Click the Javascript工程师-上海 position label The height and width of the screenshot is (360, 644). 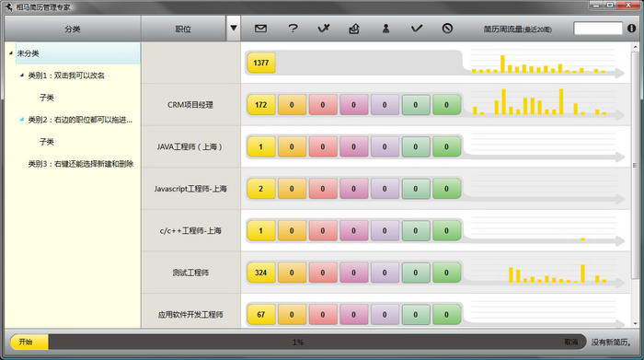[x=190, y=189]
